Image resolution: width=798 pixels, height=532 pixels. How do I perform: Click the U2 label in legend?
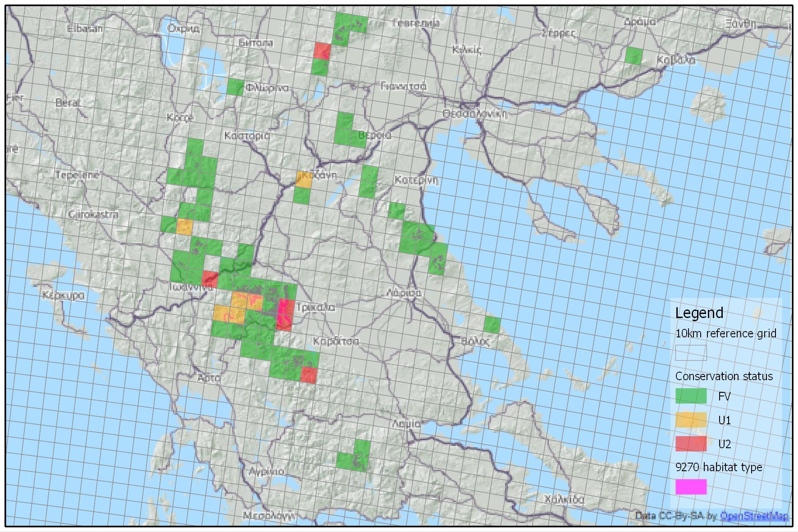coord(724,444)
